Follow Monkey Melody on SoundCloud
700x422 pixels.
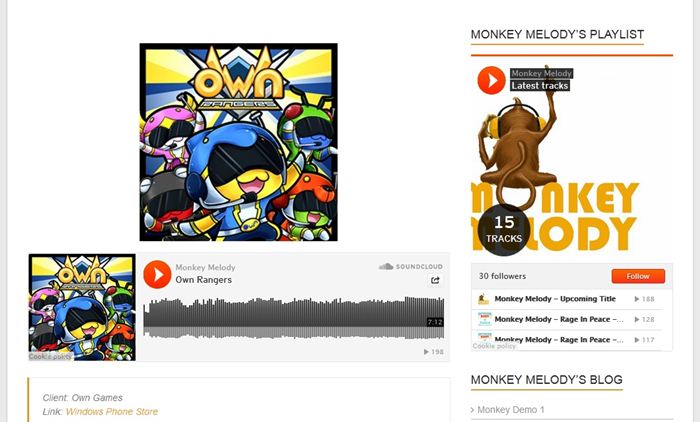[638, 276]
